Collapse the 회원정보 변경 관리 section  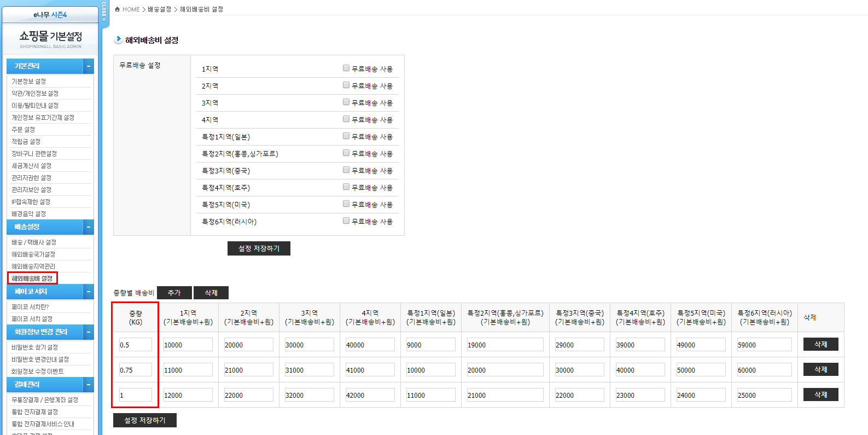pyautogui.click(x=88, y=332)
